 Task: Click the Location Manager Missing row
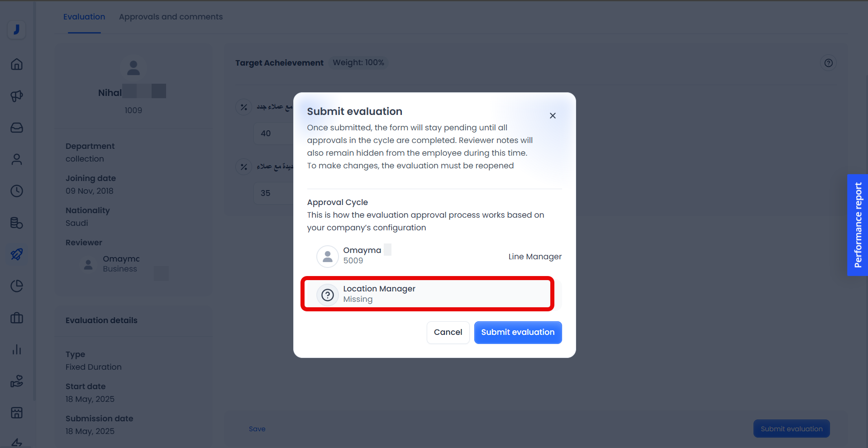pyautogui.click(x=427, y=294)
